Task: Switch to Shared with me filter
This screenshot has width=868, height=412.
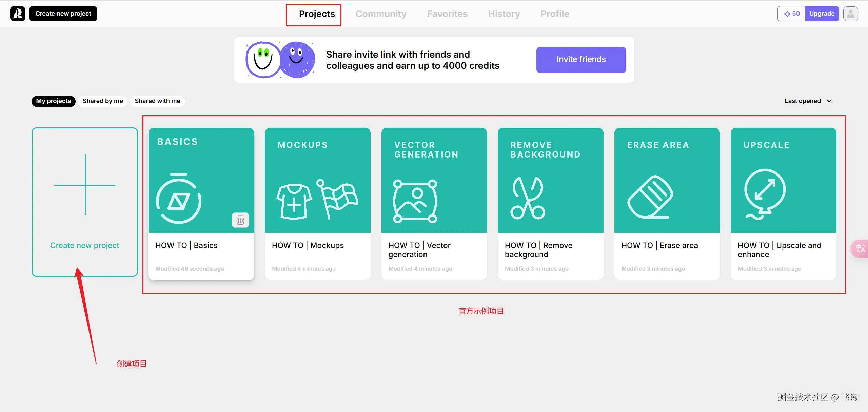Action: [x=157, y=101]
